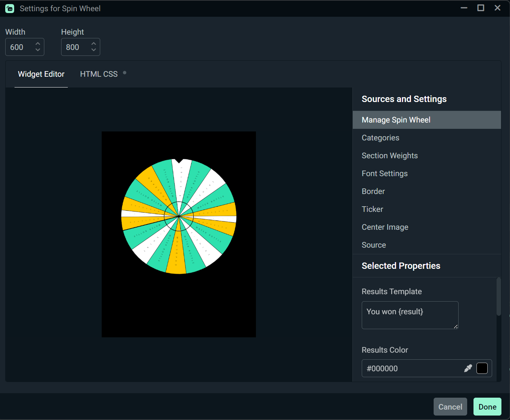Select the Ticker settings
Viewport: 510px width, 420px height.
click(x=372, y=209)
